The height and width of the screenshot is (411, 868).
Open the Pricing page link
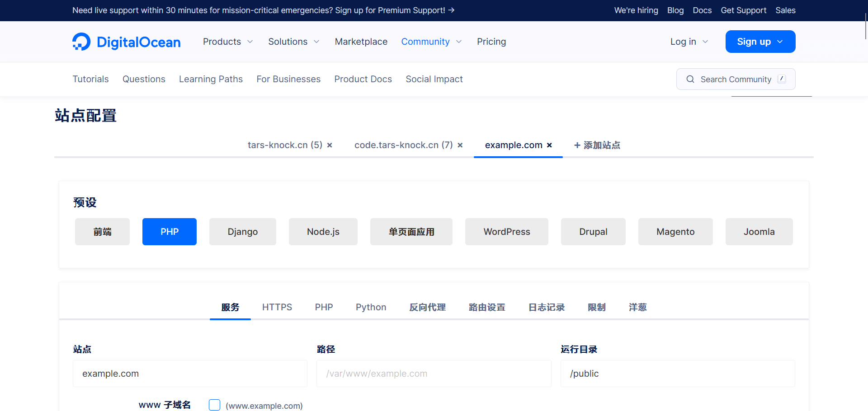(x=491, y=42)
